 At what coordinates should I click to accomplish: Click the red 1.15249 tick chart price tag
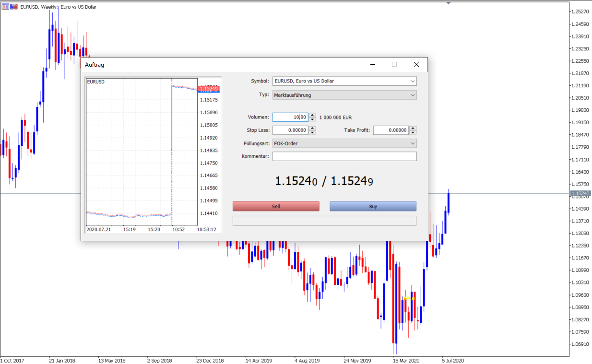click(x=209, y=89)
